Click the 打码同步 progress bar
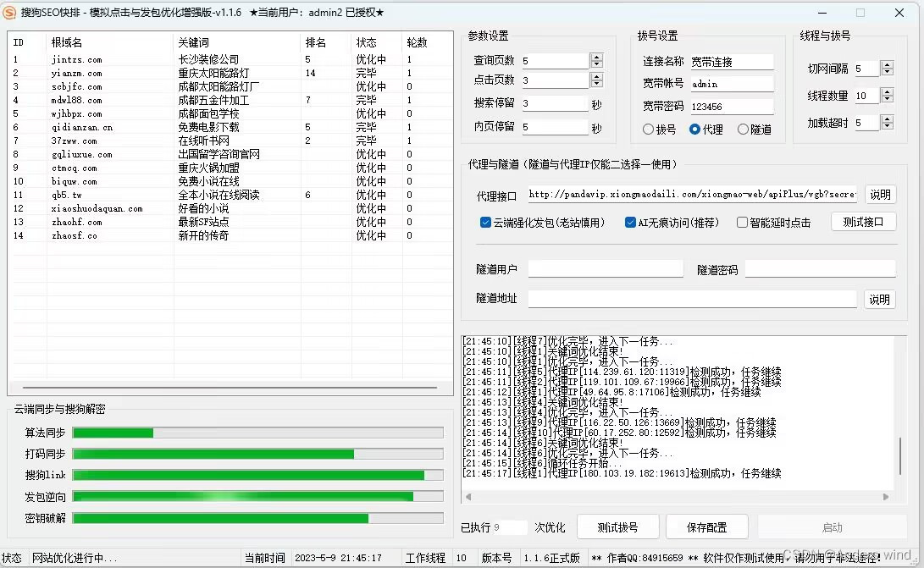 (257, 454)
